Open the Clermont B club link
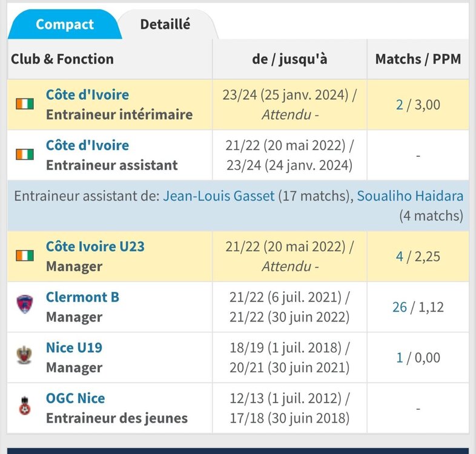 click(x=82, y=297)
